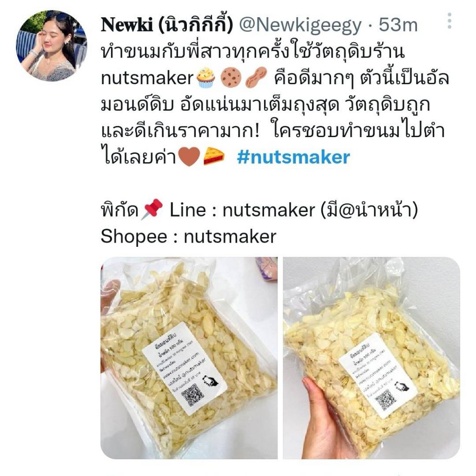Screen dimensions: 476x476
Task: Open the three-dot more options menu
Action: (450, 21)
